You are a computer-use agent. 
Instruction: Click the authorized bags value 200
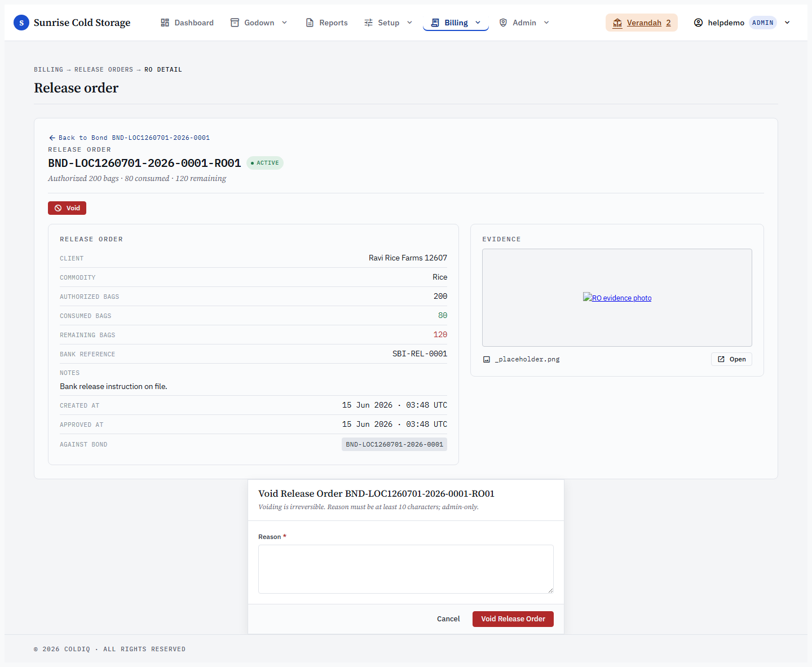click(x=440, y=296)
